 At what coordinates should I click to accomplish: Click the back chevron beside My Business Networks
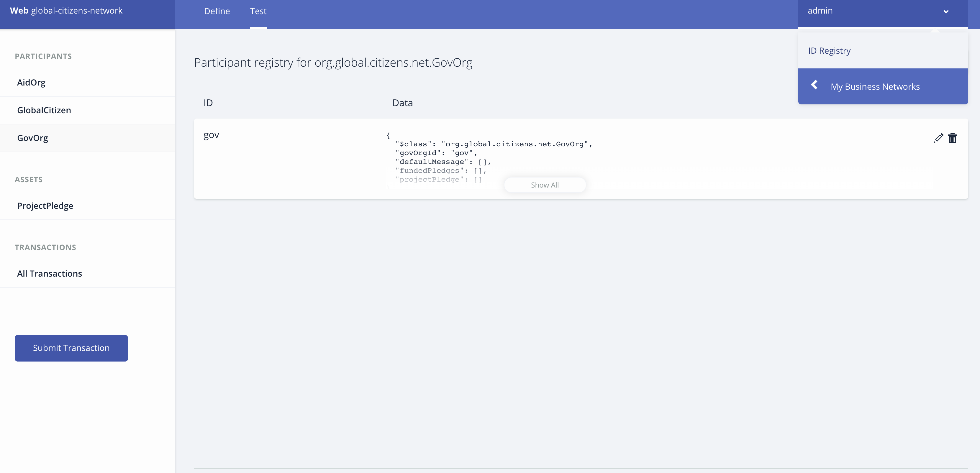pos(814,85)
